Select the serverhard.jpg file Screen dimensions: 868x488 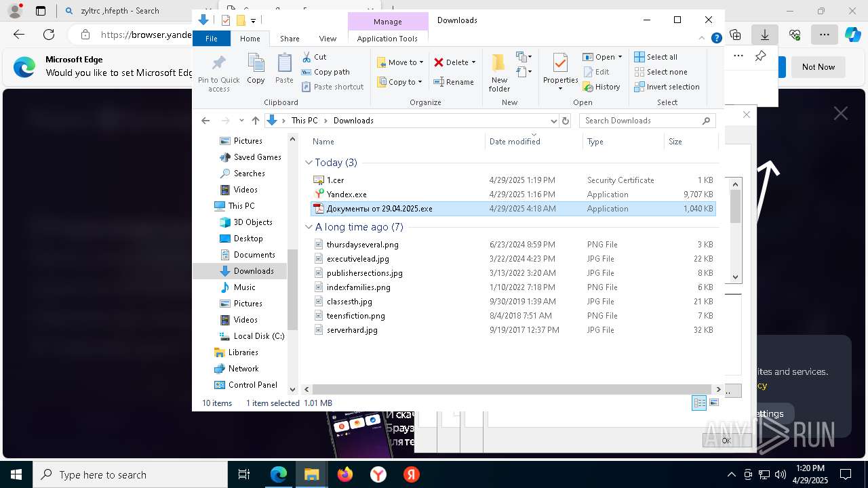click(513, 330)
